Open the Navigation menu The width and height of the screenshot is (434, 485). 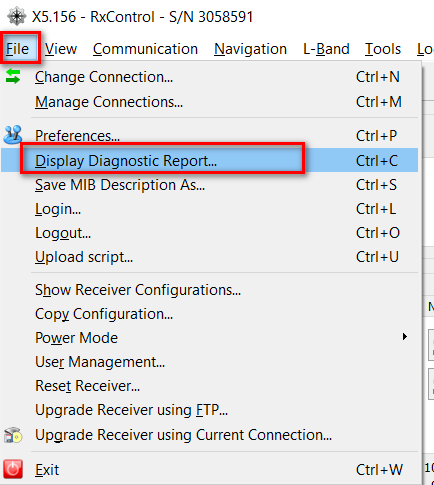[250, 49]
